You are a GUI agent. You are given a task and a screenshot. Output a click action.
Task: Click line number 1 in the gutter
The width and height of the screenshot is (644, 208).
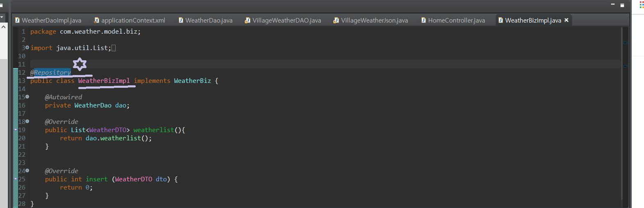point(23,32)
